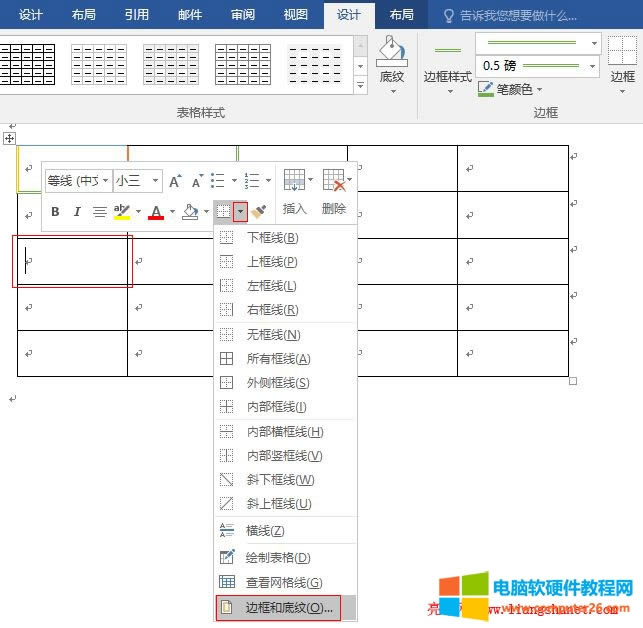
Task: Select 上框线(P) top border
Action: point(285,262)
